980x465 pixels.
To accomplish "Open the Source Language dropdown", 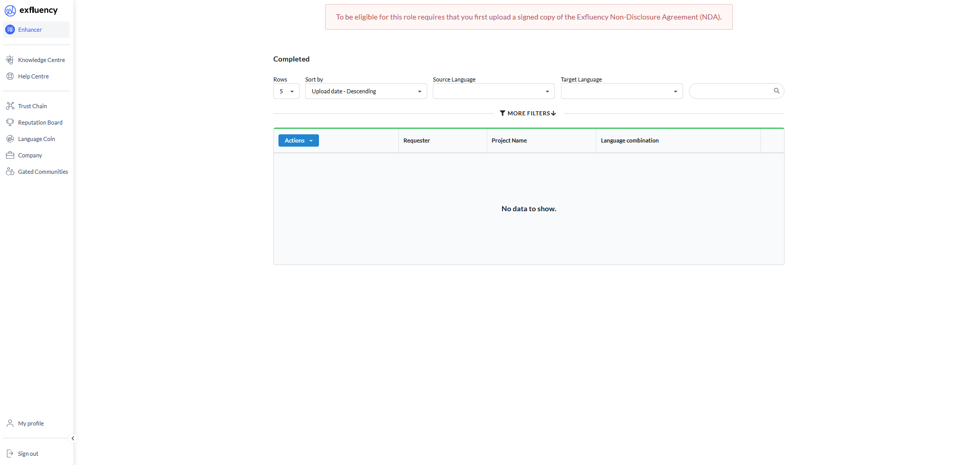I will point(494,91).
